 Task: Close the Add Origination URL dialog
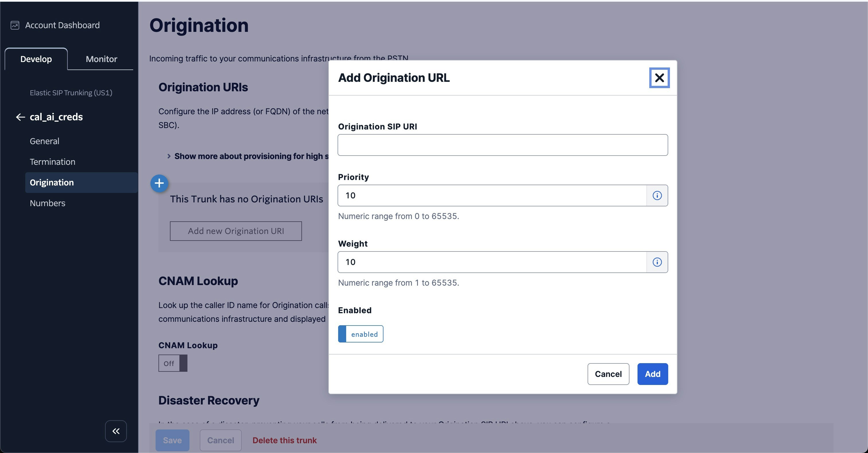tap(659, 78)
